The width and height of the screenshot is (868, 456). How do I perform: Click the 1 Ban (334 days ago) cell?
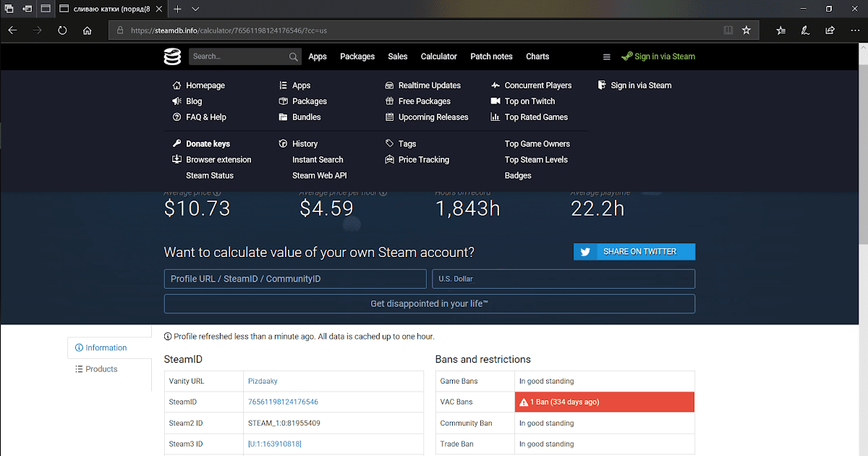click(605, 402)
